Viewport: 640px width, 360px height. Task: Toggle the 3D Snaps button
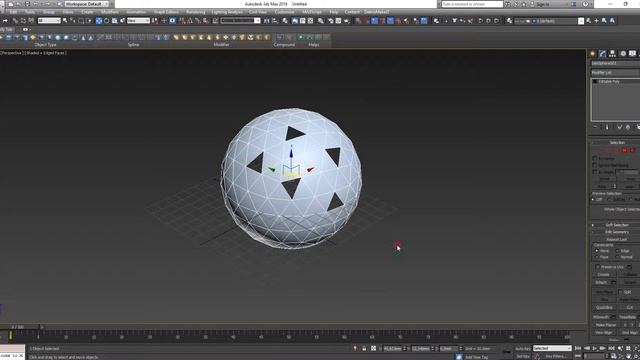pyautogui.click(x=182, y=20)
